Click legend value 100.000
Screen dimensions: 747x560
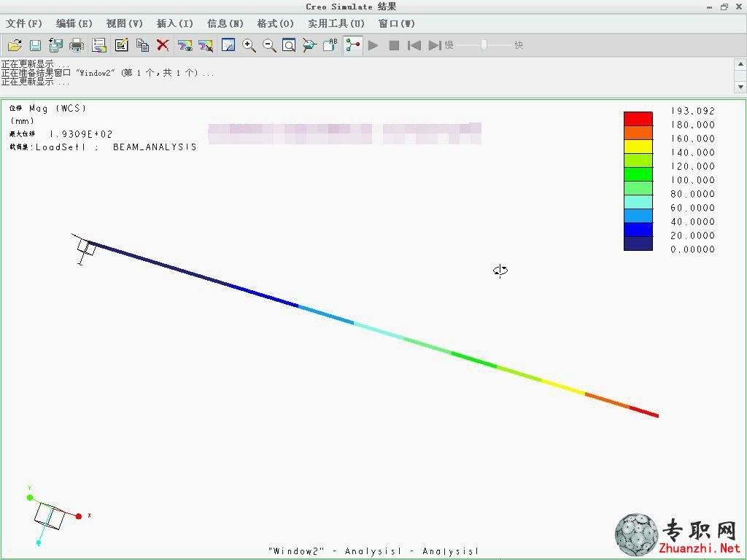pos(693,180)
